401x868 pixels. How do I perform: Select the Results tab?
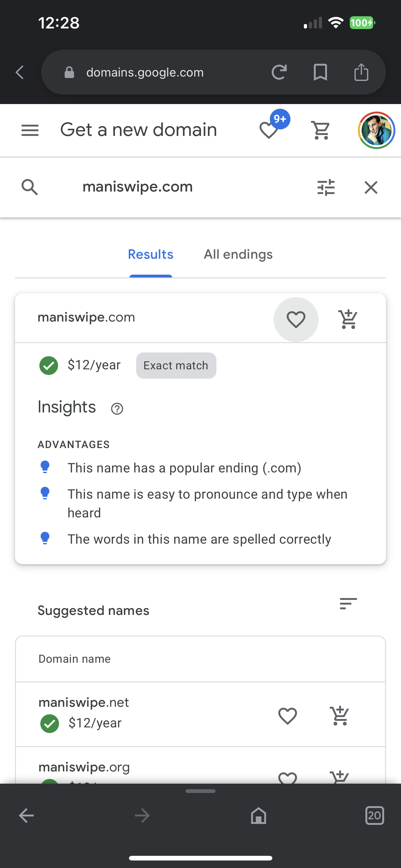click(151, 254)
